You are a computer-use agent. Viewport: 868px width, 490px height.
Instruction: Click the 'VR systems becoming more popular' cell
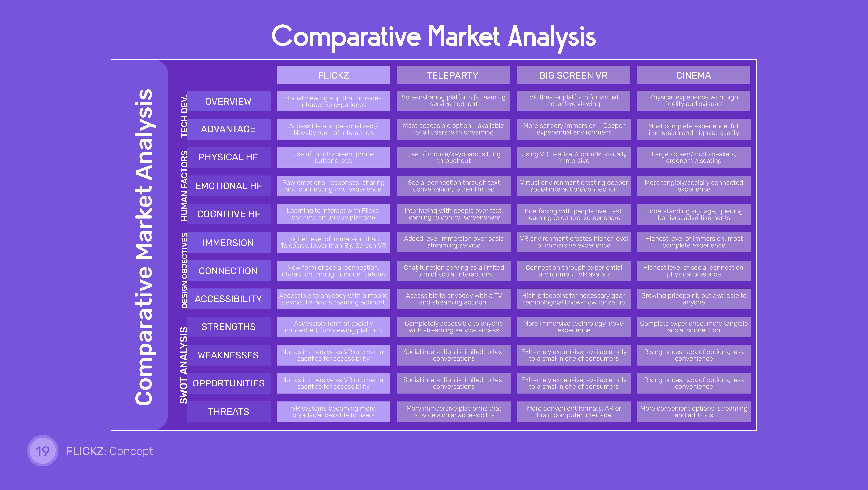pos(333,411)
